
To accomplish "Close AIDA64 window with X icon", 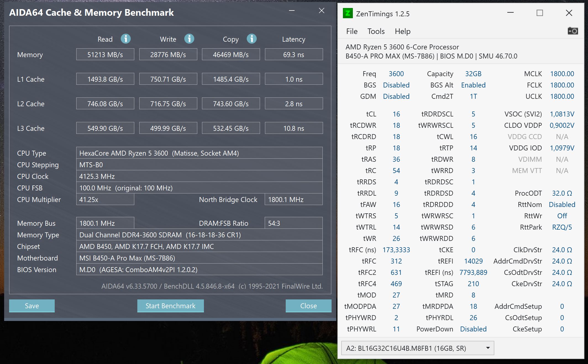I will pos(322,11).
